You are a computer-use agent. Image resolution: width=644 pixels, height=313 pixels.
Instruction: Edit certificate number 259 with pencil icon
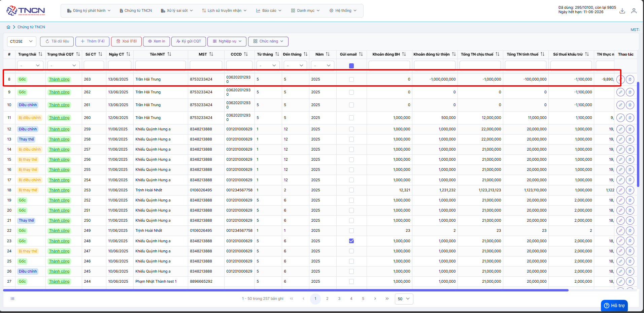tap(620, 129)
